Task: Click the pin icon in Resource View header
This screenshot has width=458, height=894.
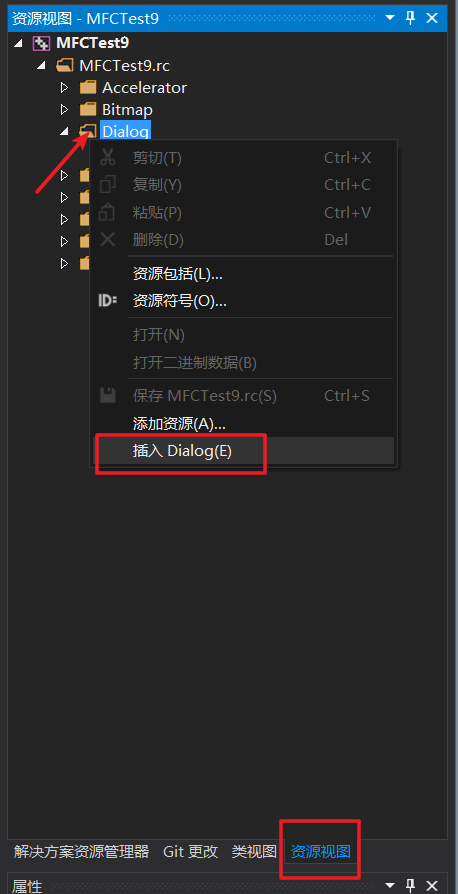Action: coord(411,18)
